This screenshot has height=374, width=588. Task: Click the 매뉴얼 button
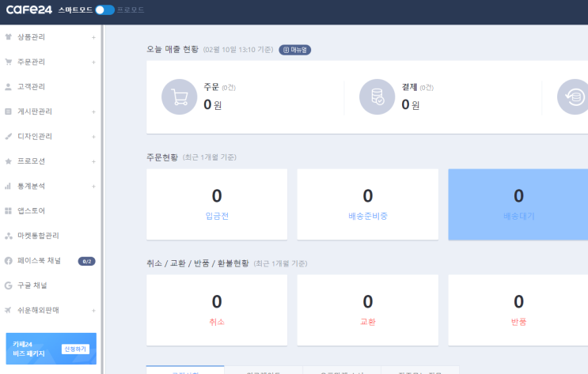[294, 50]
